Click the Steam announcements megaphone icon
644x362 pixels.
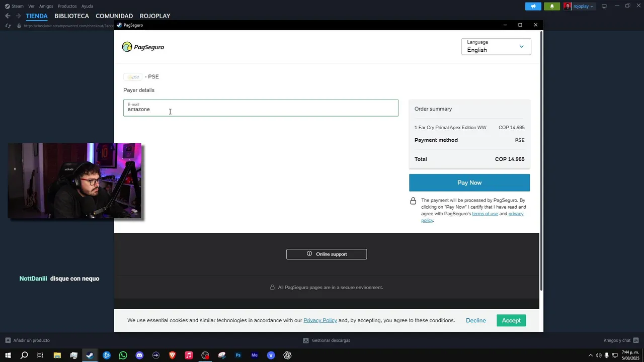(x=533, y=6)
